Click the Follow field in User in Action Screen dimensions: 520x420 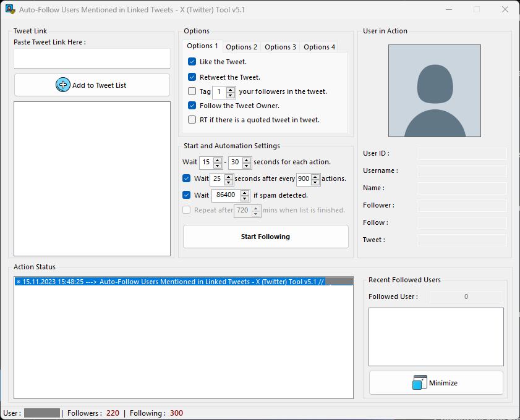pyautogui.click(x=462, y=222)
